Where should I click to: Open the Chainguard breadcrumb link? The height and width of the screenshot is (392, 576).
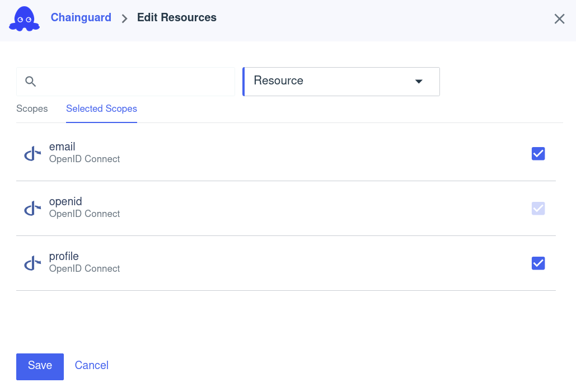[x=81, y=17]
